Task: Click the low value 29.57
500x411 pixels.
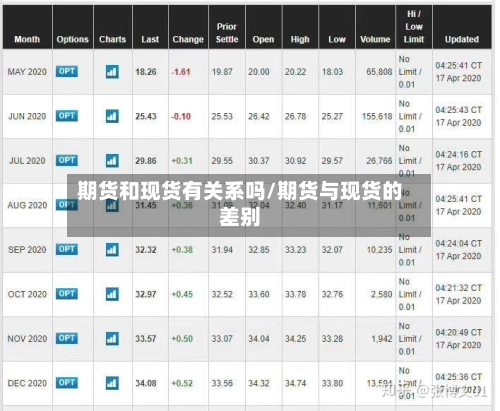Action: coord(332,161)
